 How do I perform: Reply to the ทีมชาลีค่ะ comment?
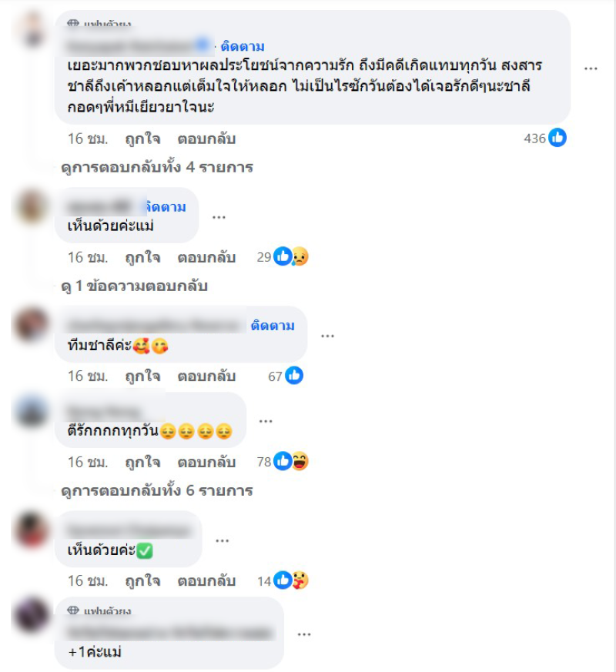click(x=206, y=376)
